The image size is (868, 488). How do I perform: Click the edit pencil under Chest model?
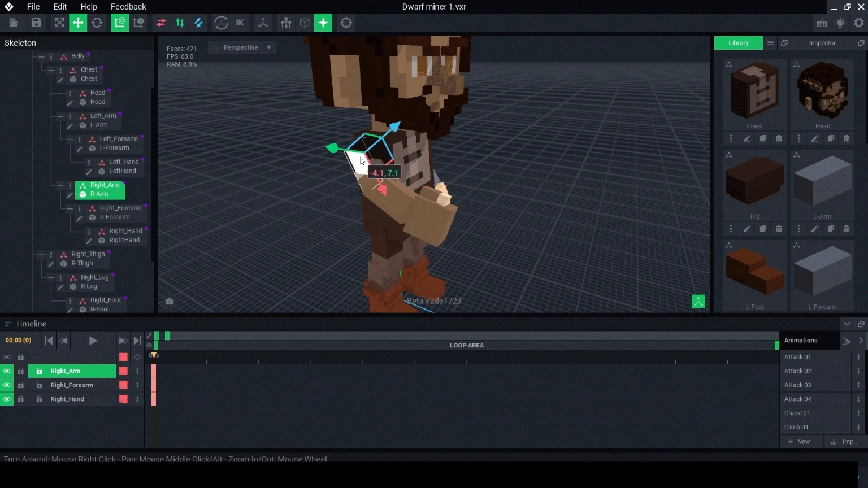click(747, 138)
